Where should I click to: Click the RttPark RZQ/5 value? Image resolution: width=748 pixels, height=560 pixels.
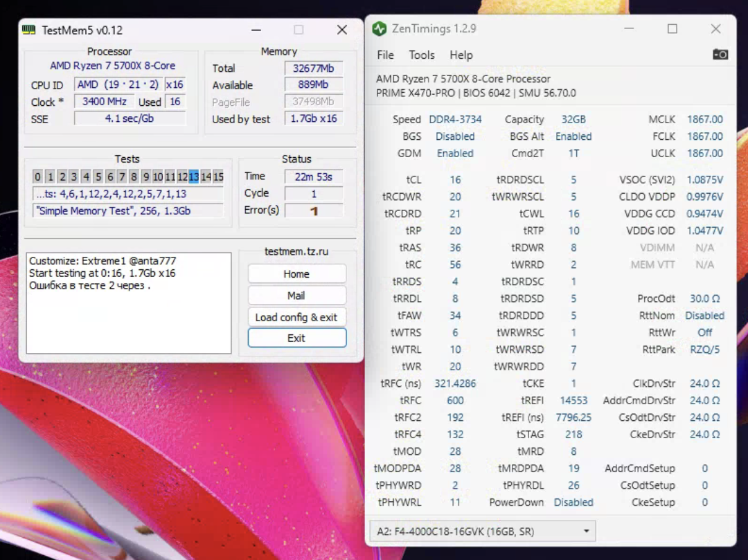[704, 350]
